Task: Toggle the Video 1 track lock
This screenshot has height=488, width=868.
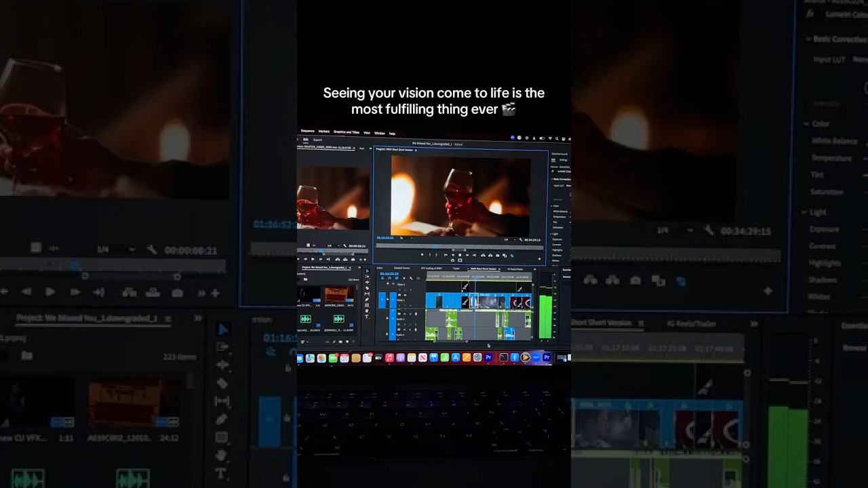Action: 387,299
